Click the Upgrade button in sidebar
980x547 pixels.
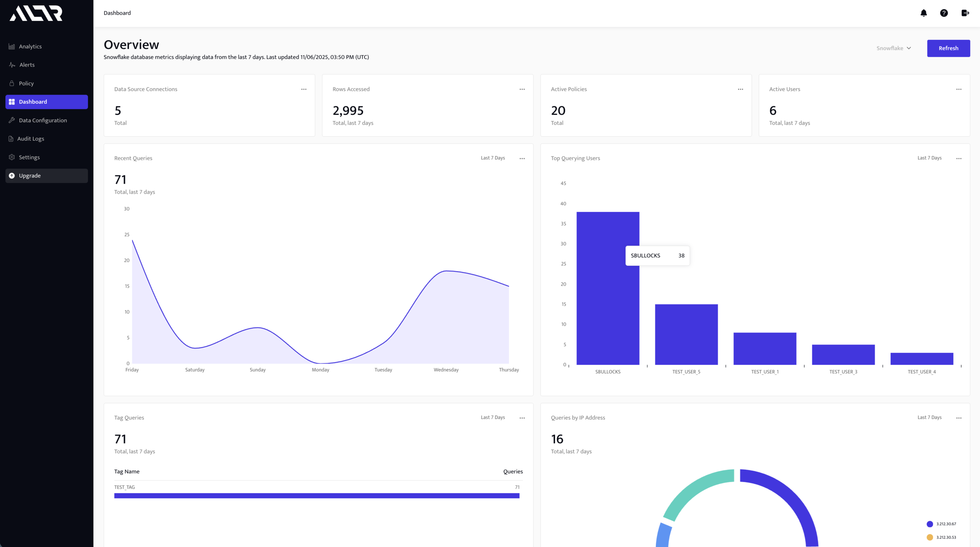coord(46,176)
